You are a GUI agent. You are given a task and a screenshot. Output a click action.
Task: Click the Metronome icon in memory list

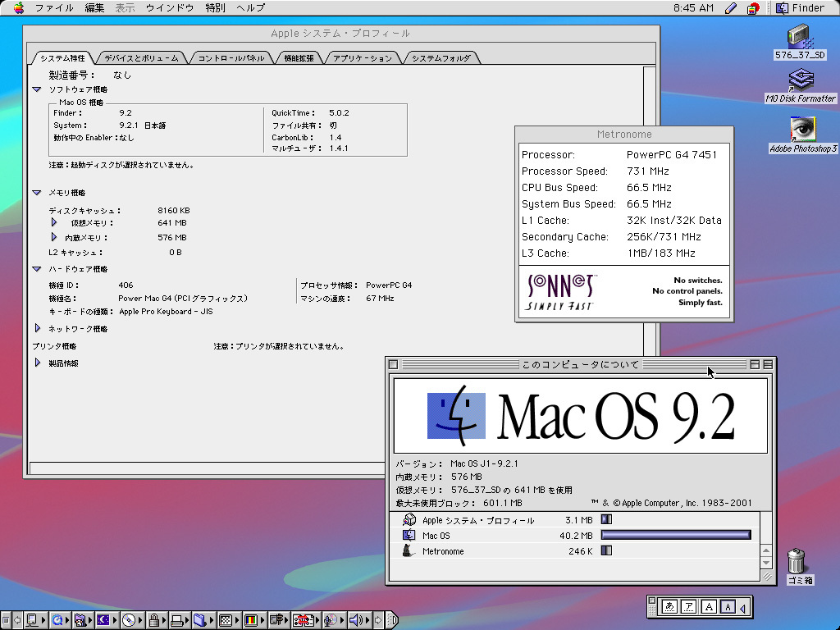pyautogui.click(x=409, y=550)
